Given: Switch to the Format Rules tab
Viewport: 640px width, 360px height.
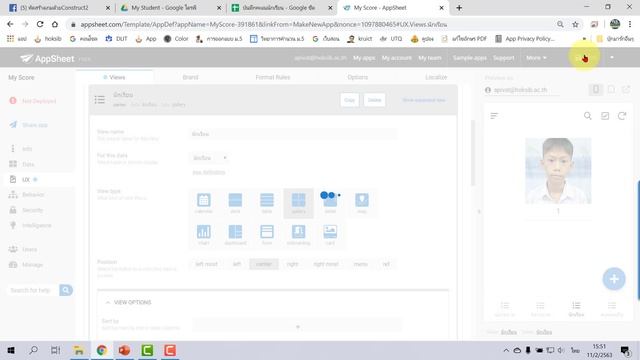Looking at the screenshot, I should click(x=273, y=77).
